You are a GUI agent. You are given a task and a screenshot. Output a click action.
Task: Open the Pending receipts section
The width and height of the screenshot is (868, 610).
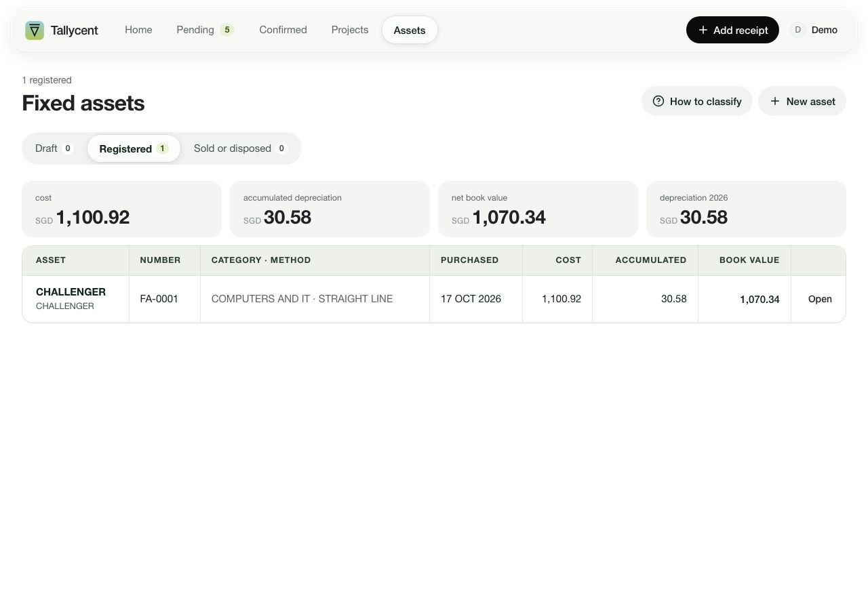[205, 30]
